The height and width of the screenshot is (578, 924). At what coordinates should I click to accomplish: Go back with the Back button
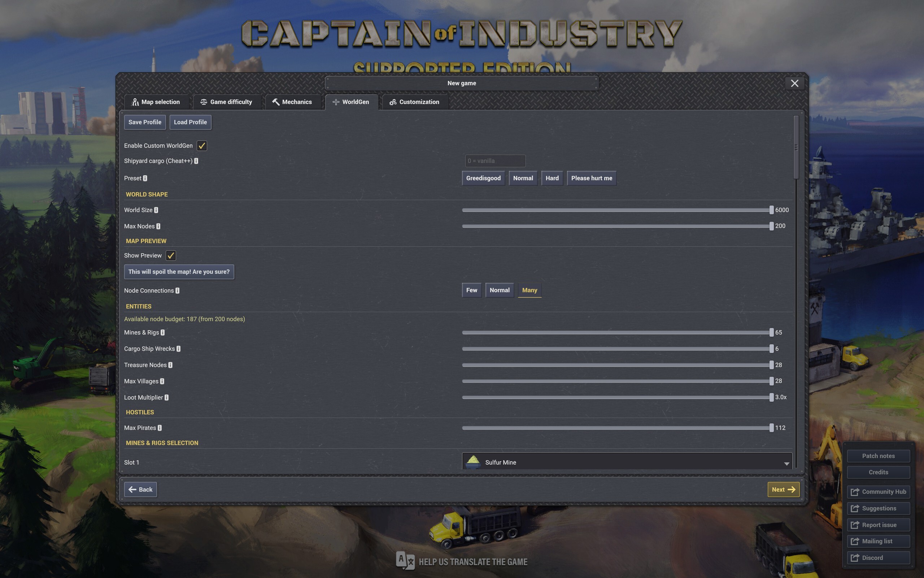coord(140,489)
